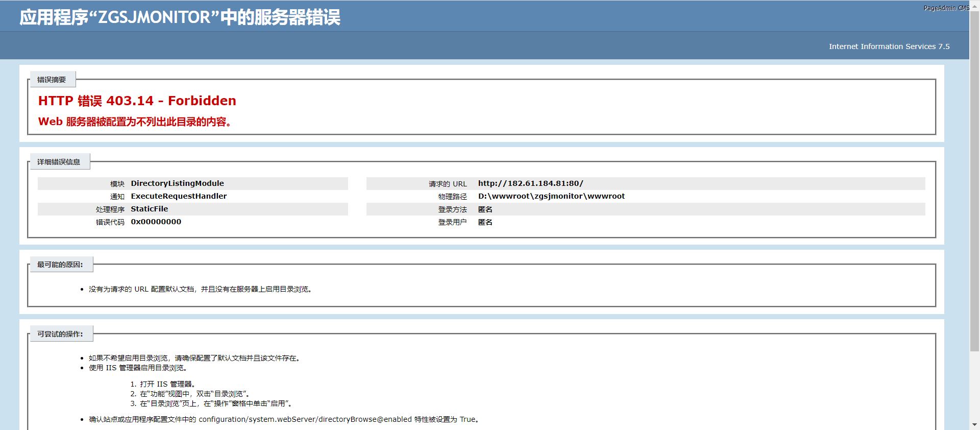Click the Internet Information Services 7.5 text
This screenshot has width=980, height=430.
pyautogui.click(x=889, y=46)
